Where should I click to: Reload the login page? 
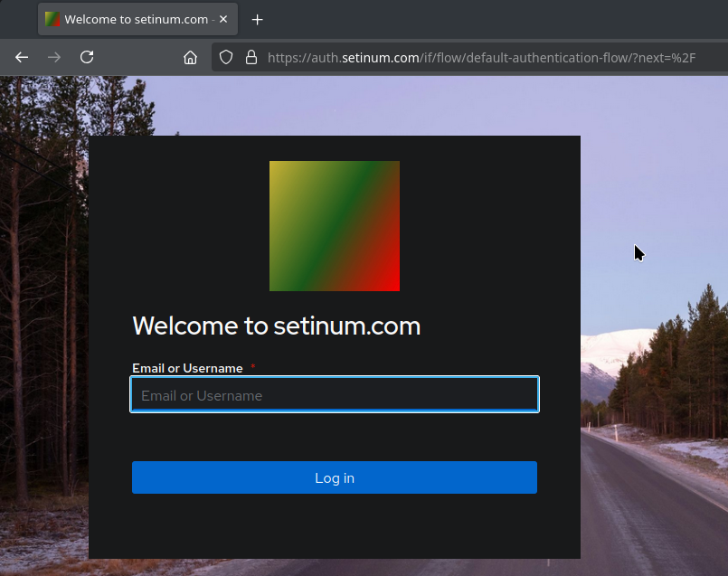86,57
